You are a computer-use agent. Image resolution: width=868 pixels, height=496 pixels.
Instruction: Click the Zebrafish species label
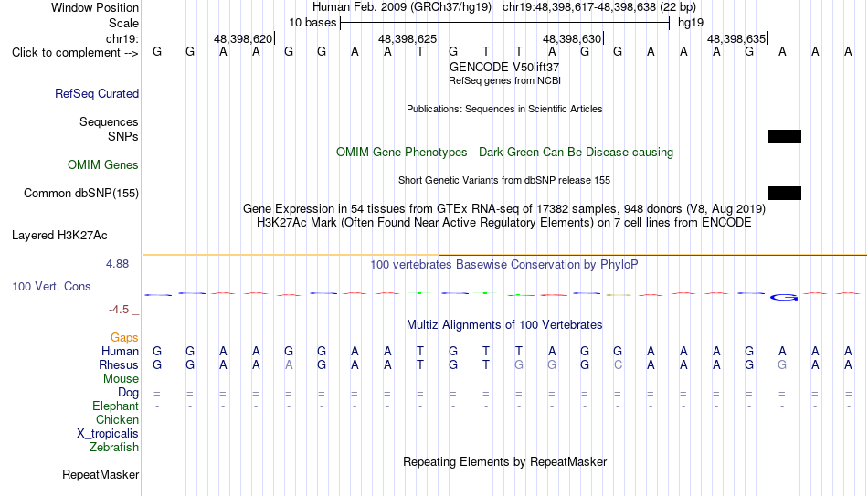pyautogui.click(x=113, y=447)
